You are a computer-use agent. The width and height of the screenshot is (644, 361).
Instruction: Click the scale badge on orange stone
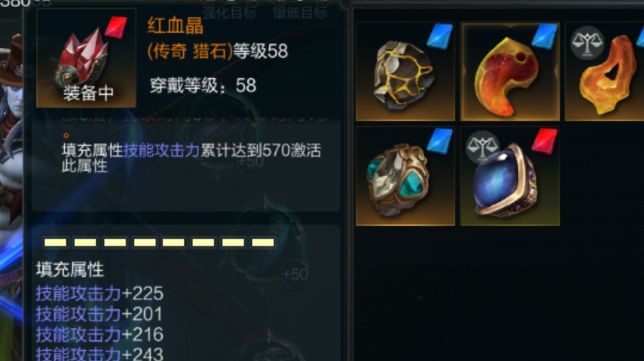(587, 43)
